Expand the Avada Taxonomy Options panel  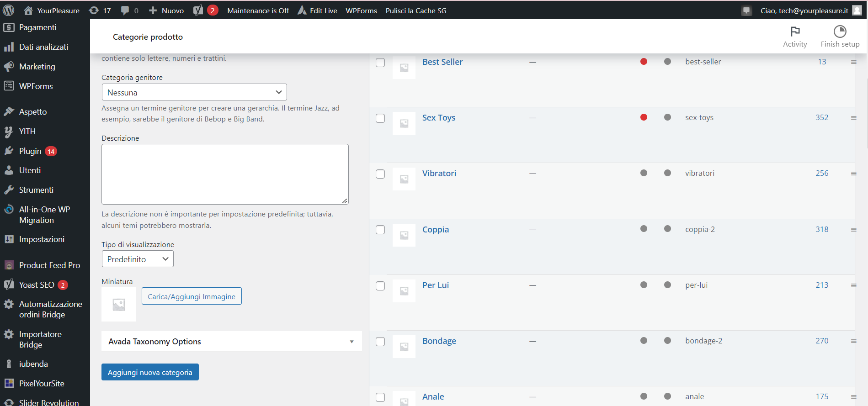point(232,342)
